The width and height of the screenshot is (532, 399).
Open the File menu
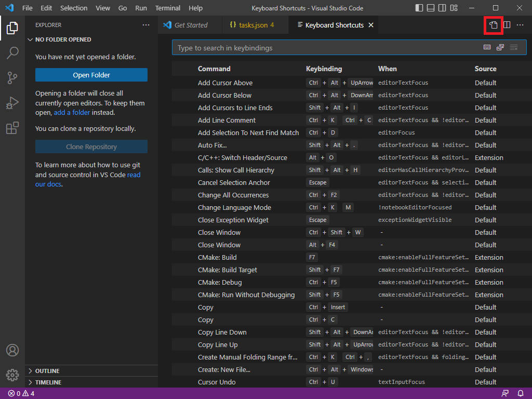pyautogui.click(x=28, y=8)
